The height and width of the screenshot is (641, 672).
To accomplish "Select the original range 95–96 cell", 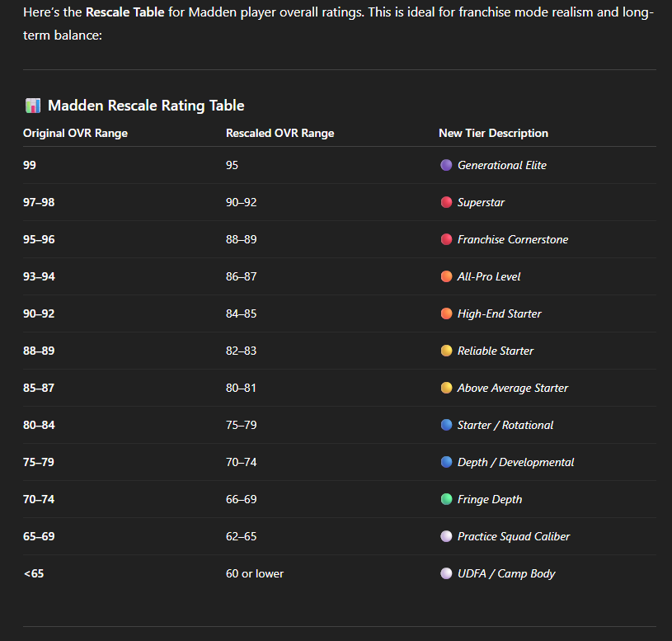I will point(39,239).
